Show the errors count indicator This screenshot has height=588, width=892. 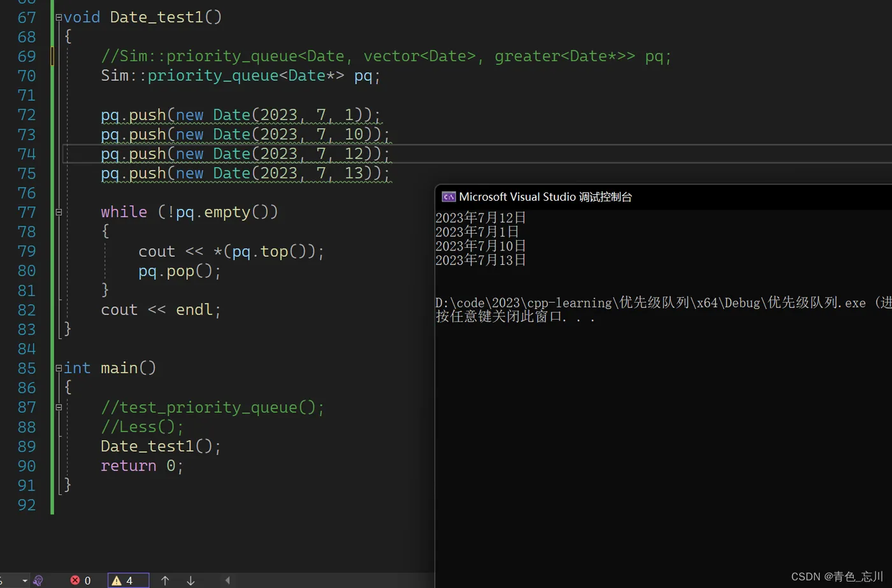81,580
